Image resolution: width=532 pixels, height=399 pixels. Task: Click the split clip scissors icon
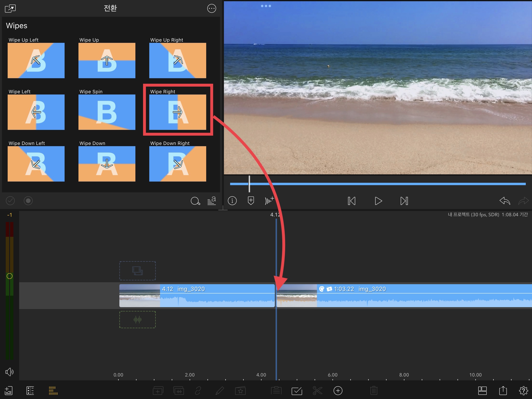317,391
